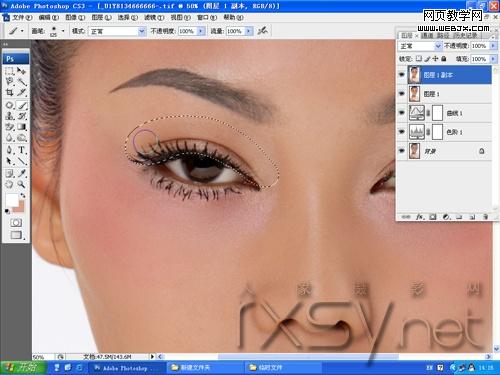
Task: Set the foreground color swatch
Action: 12,200
